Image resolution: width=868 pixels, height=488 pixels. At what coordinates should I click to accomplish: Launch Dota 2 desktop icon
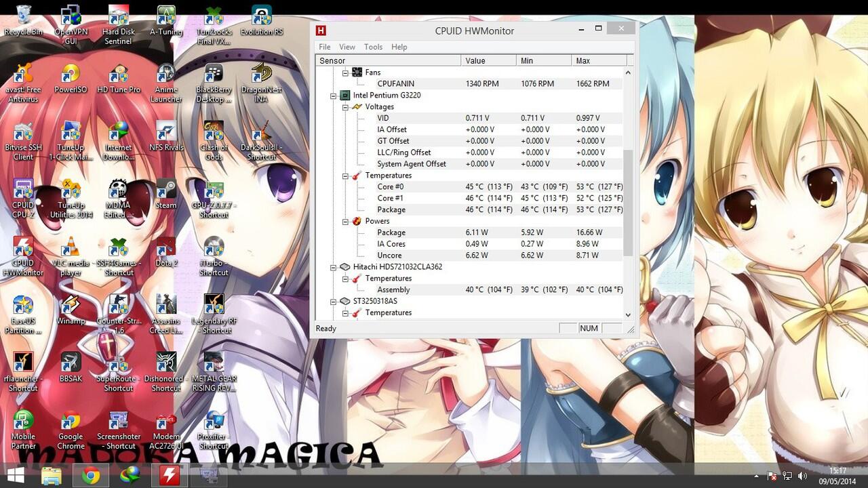pos(166,252)
